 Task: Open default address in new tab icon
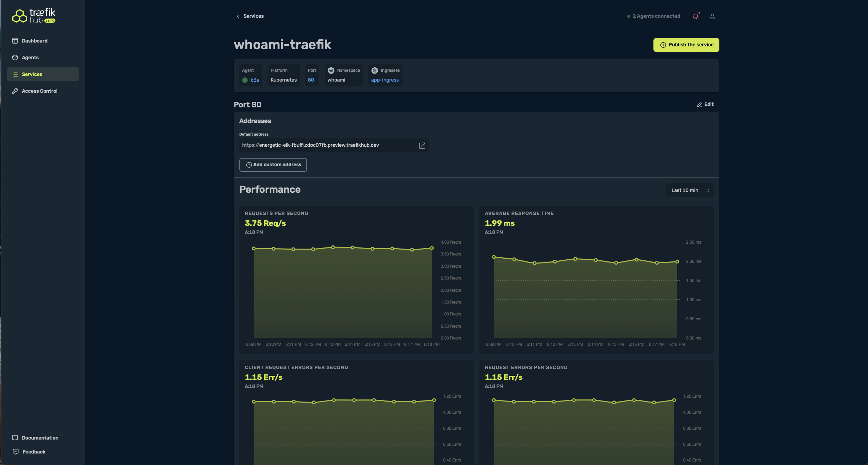tap(422, 145)
